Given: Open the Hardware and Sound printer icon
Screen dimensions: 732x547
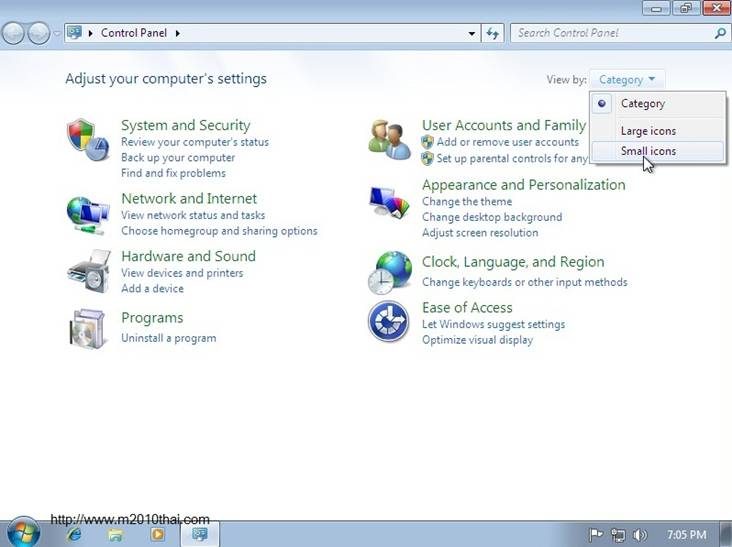Looking at the screenshot, I should [x=88, y=271].
